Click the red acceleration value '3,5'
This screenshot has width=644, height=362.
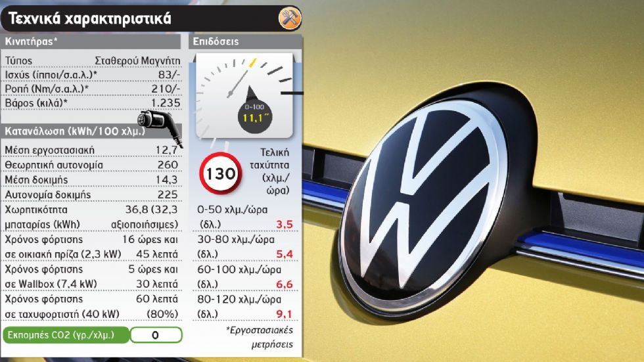pos(285,225)
